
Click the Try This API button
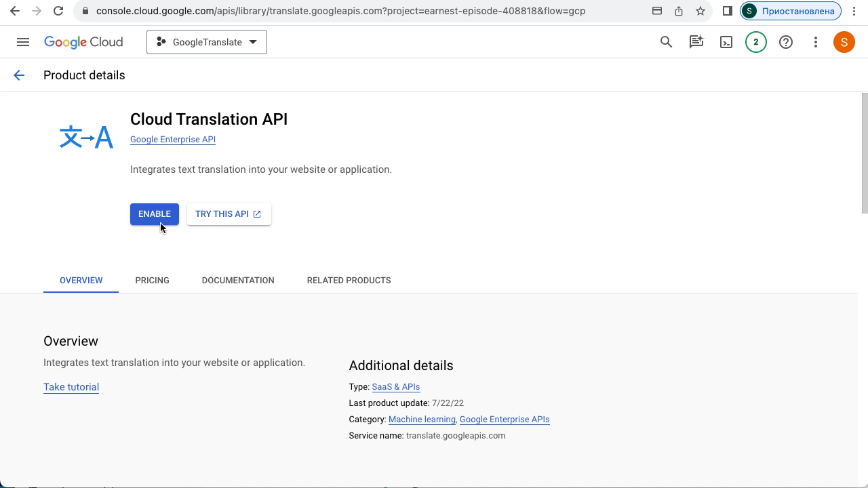(229, 213)
